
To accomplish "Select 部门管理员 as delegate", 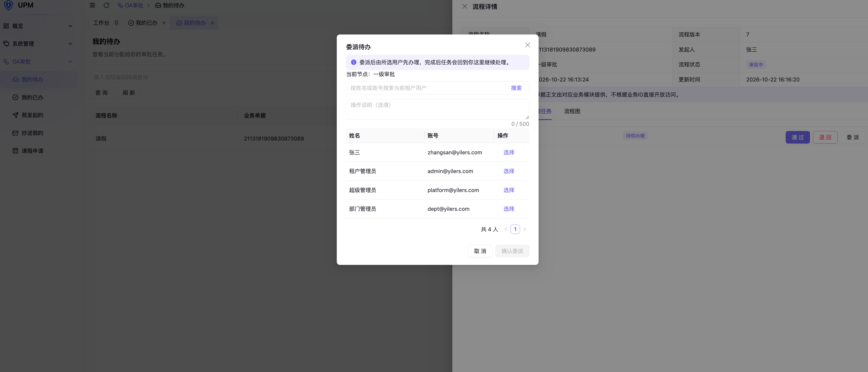I will 508,209.
